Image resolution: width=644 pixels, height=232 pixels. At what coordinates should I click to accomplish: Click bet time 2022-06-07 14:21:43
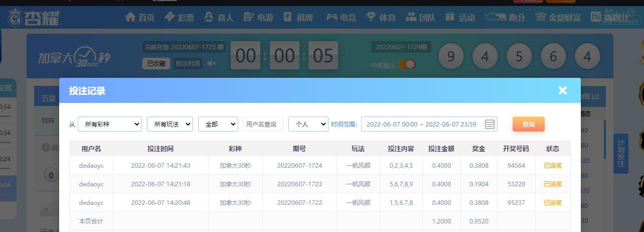pos(160,165)
